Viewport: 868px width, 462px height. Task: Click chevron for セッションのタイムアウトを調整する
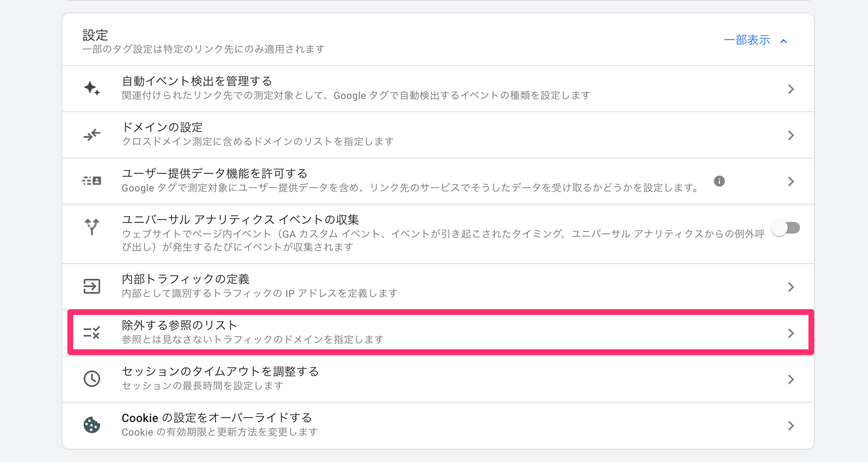791,379
